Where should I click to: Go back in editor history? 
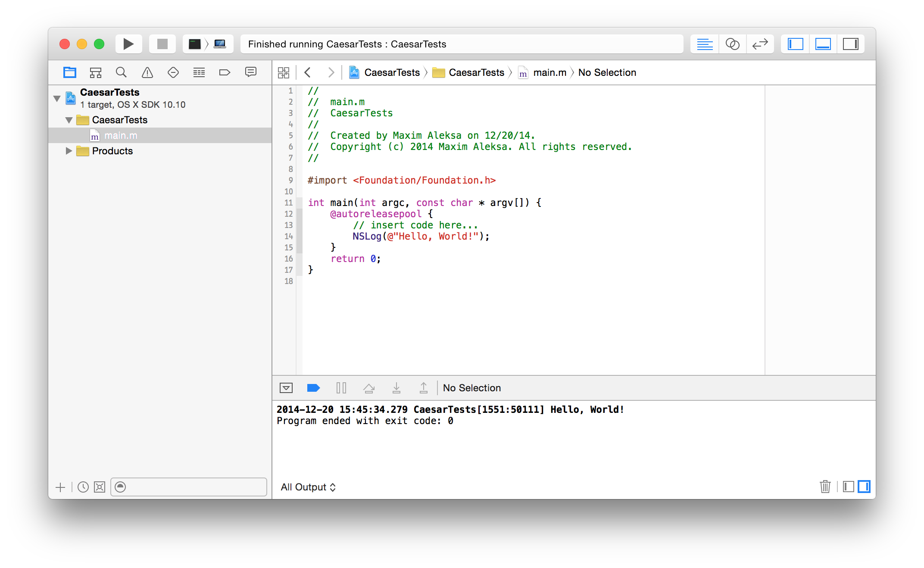point(308,72)
